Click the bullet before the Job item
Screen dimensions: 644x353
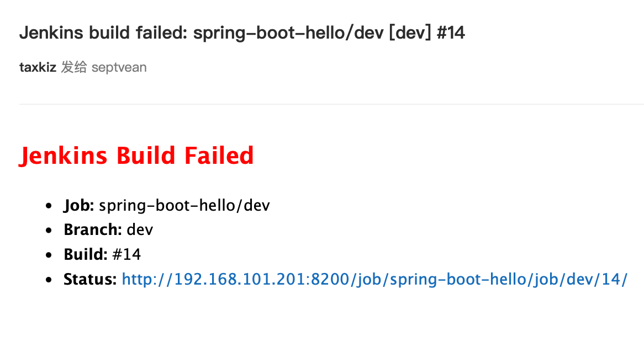point(51,206)
